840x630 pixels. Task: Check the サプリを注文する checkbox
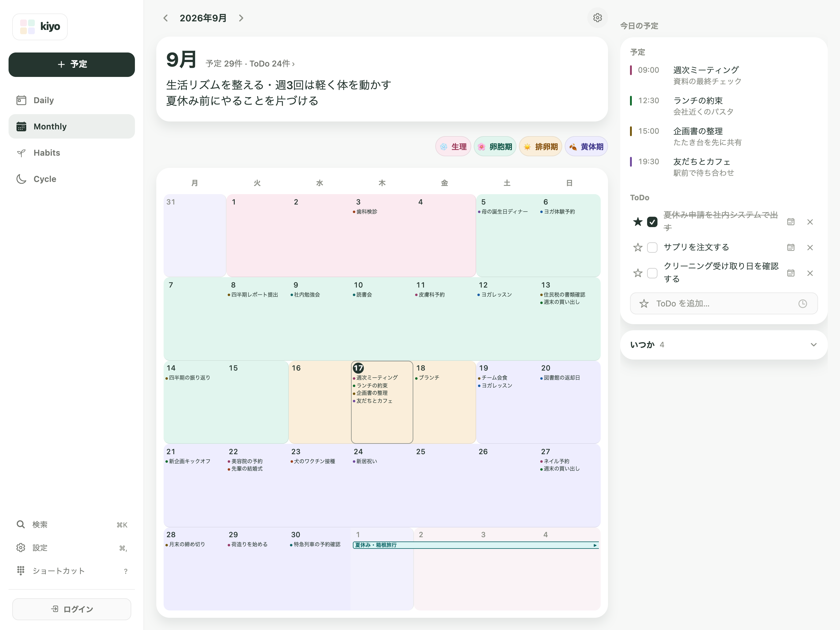pyautogui.click(x=652, y=247)
